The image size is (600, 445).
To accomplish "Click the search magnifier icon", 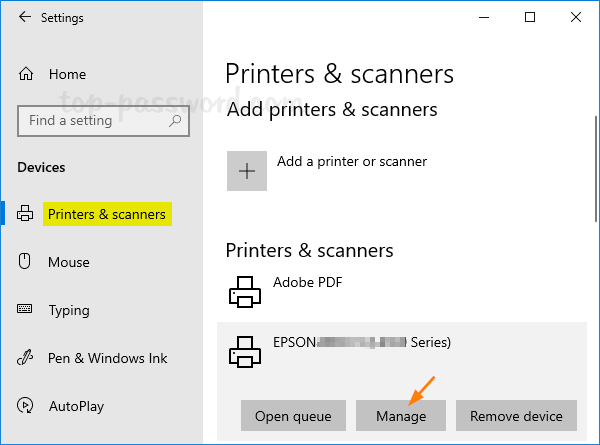I will 175,121.
